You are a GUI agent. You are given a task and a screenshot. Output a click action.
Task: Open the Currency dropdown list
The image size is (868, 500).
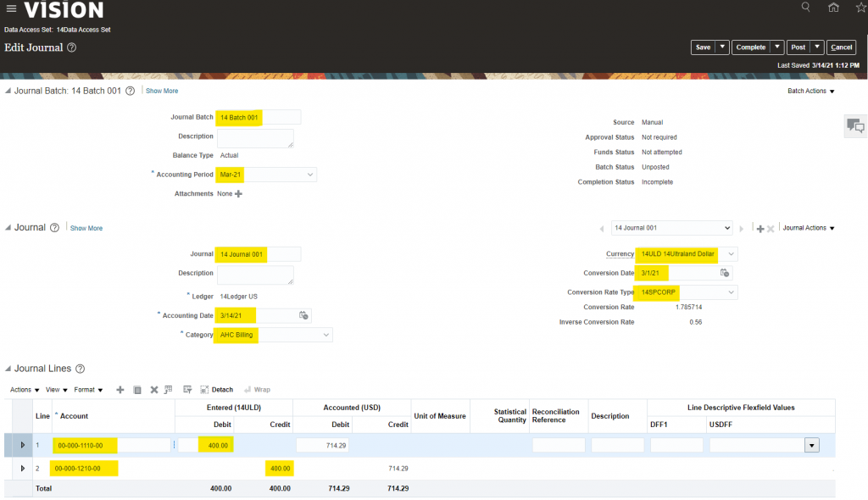pos(732,254)
